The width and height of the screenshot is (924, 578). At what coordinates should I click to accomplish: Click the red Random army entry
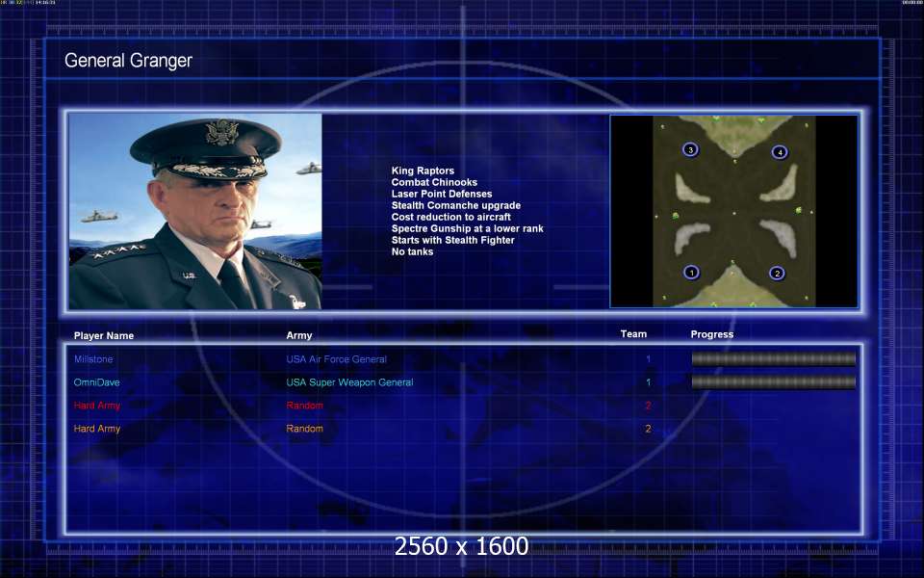tap(305, 406)
